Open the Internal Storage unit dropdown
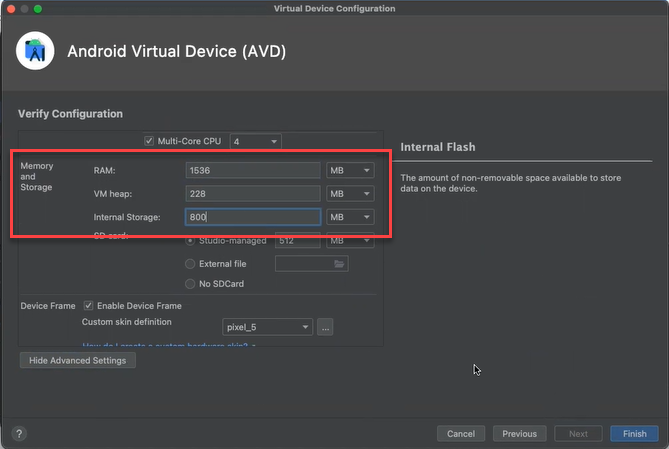Screen dimensions: 669x449 [x=351, y=217]
